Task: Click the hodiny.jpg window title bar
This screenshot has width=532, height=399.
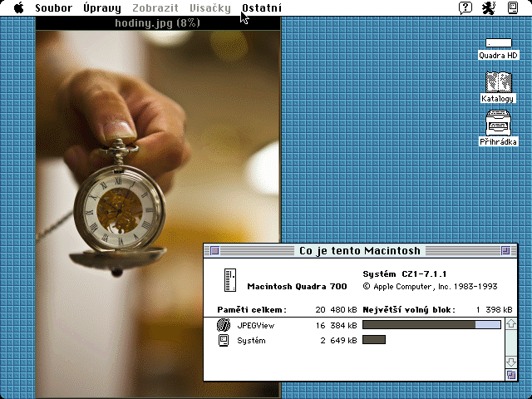Action: tap(157, 23)
